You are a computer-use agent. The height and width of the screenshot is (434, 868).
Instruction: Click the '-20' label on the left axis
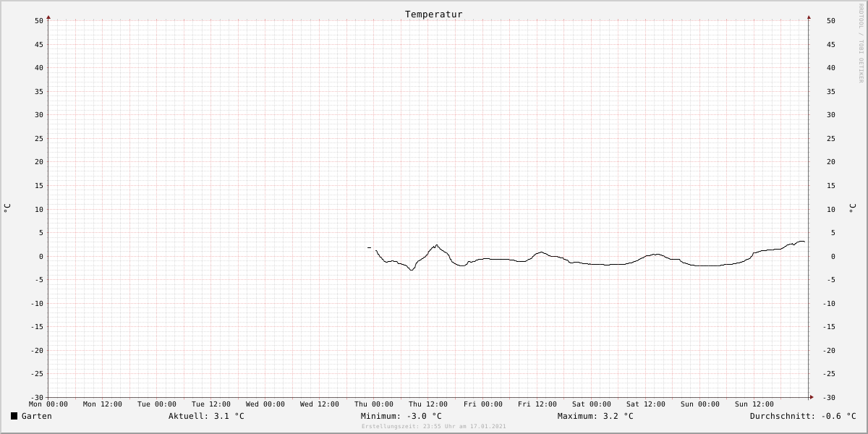pyautogui.click(x=37, y=350)
